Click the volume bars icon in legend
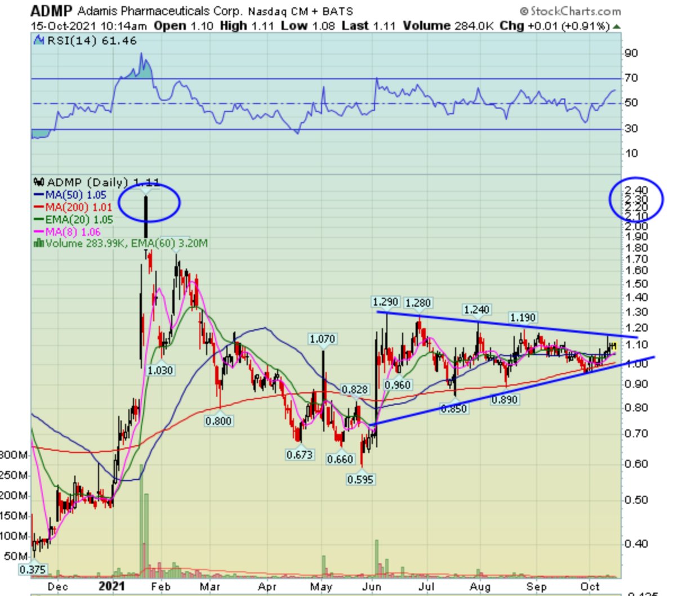This screenshot has height=596, width=700. point(39,243)
